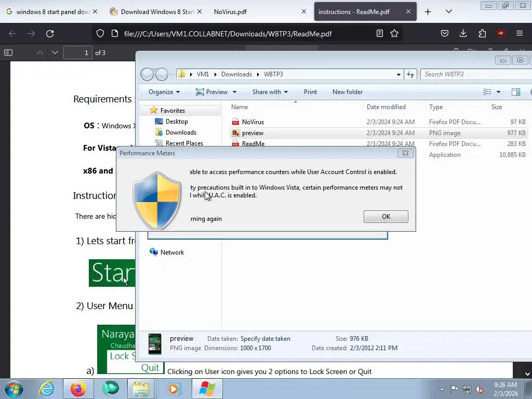Select the ReadMe PDF file
The height and width of the screenshot is (399, 532).
coord(379,144)
